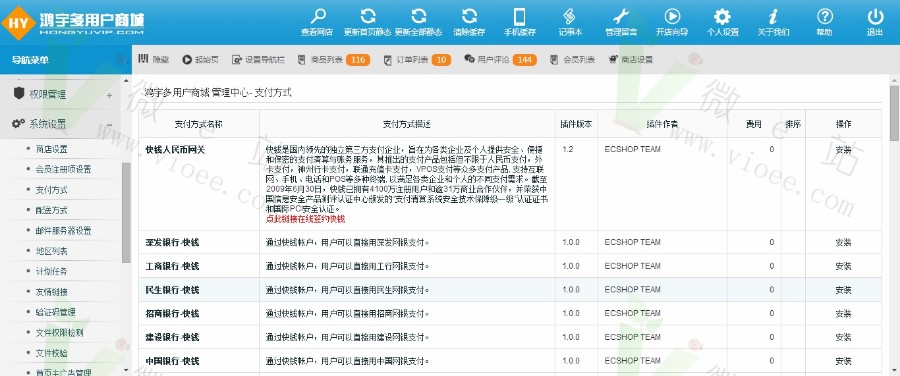Click version 1.2 of 快钱人民币网关

[x=568, y=149]
